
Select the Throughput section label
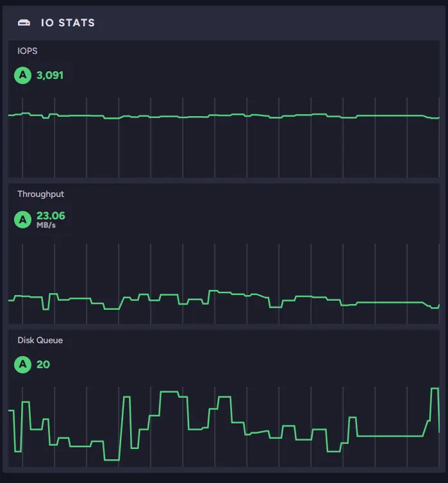(x=40, y=194)
